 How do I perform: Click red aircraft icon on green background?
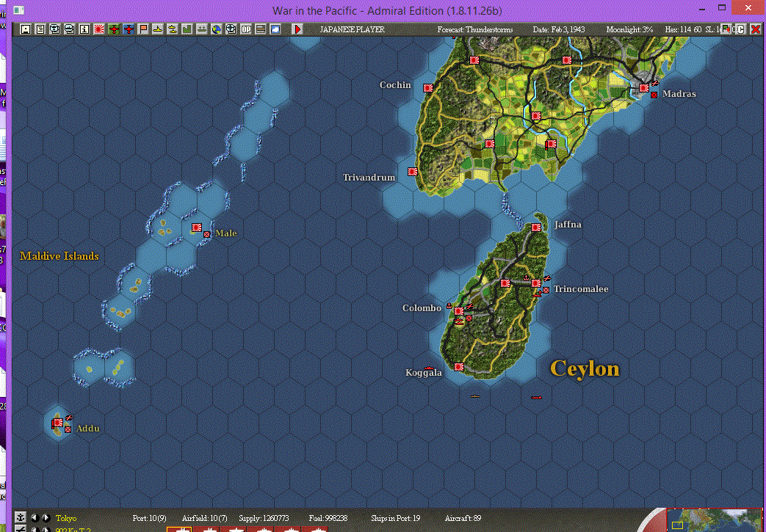point(114,29)
